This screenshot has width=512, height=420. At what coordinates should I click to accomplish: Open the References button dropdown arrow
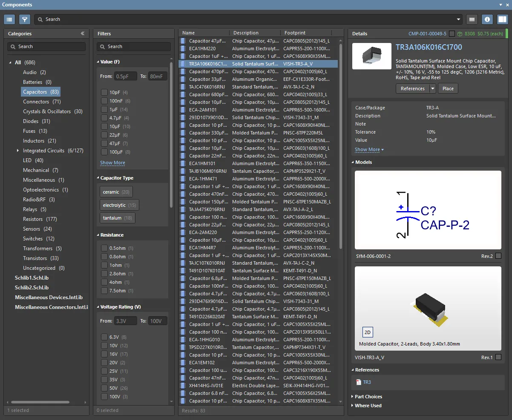pos(433,89)
